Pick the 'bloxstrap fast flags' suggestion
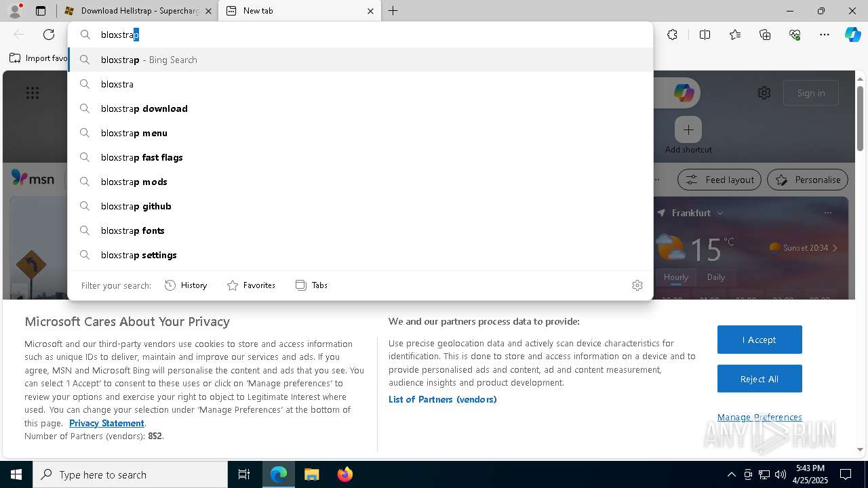The image size is (868, 488). coord(361,157)
